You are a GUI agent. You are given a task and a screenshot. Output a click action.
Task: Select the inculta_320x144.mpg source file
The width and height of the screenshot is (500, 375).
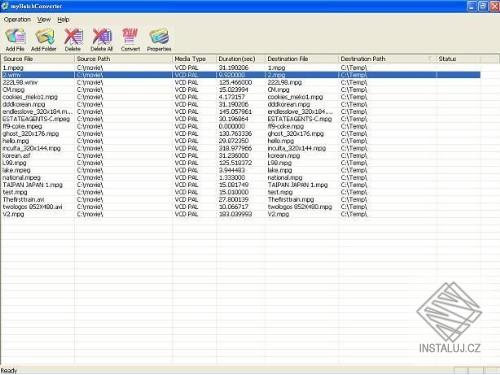pos(32,148)
